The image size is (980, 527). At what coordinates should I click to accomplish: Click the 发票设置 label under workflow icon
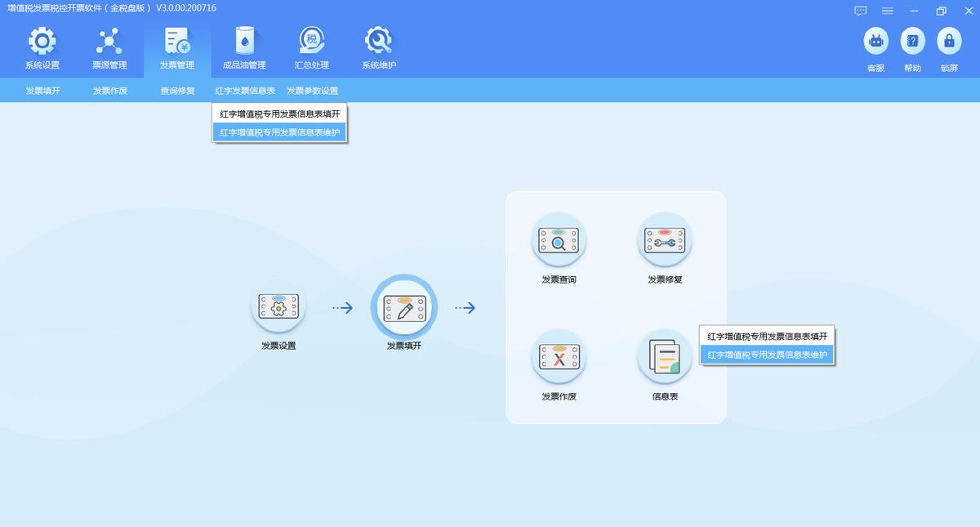pyautogui.click(x=278, y=346)
